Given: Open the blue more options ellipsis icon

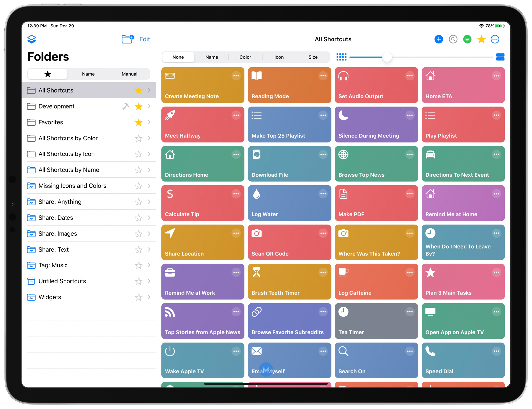Looking at the screenshot, I should coord(495,39).
